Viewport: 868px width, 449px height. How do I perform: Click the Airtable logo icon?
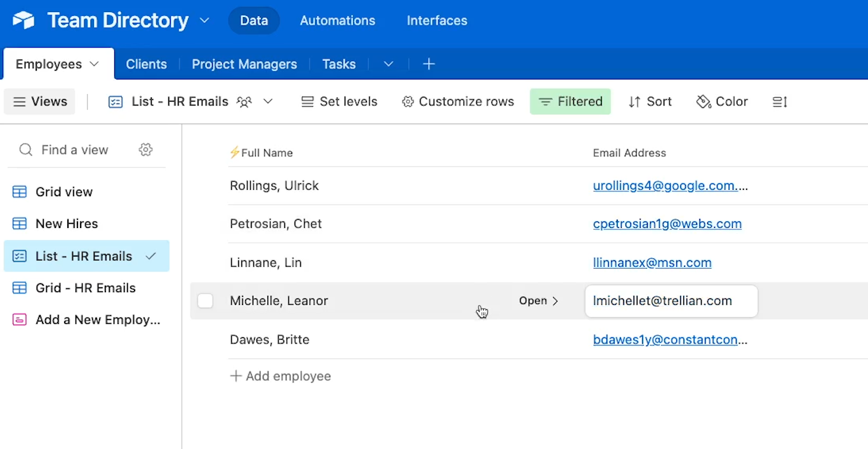(x=23, y=20)
